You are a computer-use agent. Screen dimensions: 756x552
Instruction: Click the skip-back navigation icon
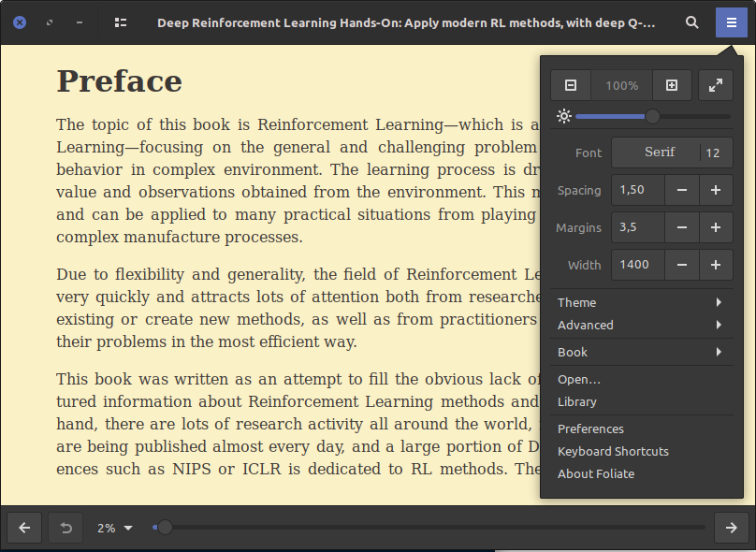(x=65, y=528)
